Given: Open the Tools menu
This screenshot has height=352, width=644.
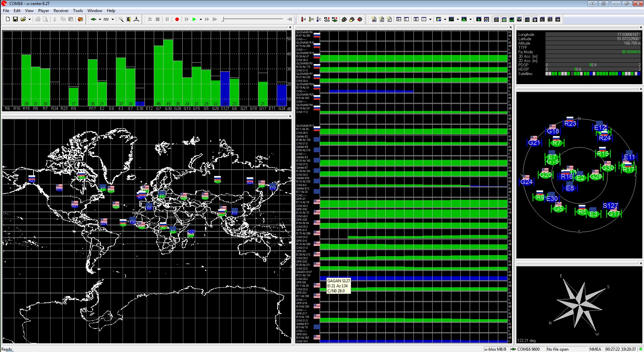Looking at the screenshot, I should [78, 11].
